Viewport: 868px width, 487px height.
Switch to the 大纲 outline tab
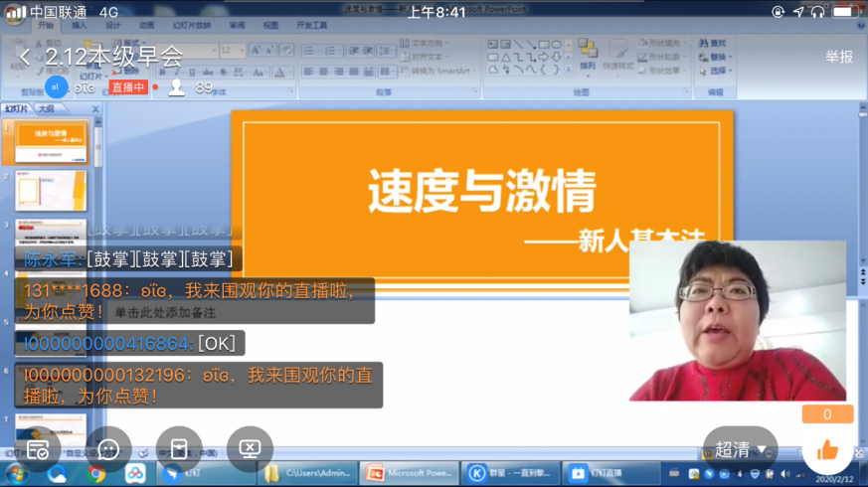click(47, 108)
